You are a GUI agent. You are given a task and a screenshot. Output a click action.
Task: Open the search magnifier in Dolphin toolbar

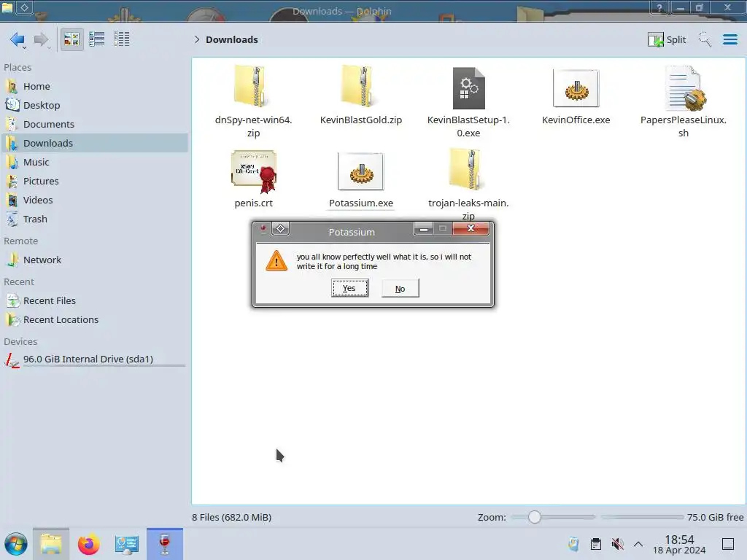[x=705, y=39]
